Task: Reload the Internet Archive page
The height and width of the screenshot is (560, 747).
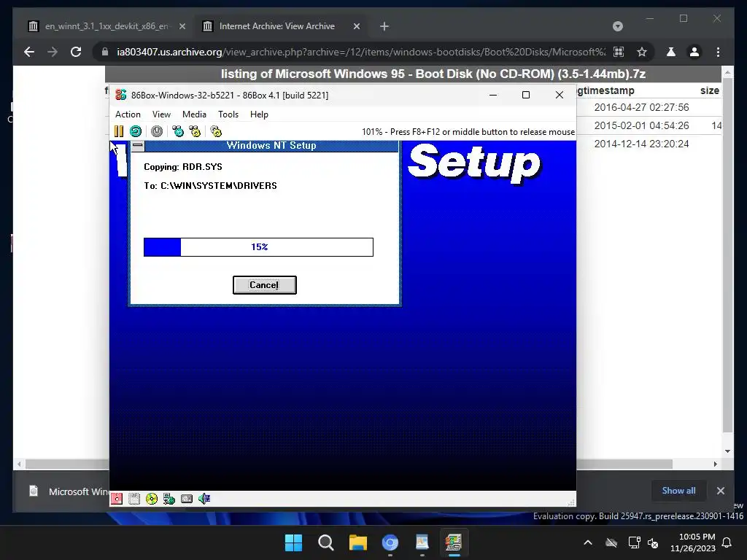Action: pyautogui.click(x=76, y=52)
